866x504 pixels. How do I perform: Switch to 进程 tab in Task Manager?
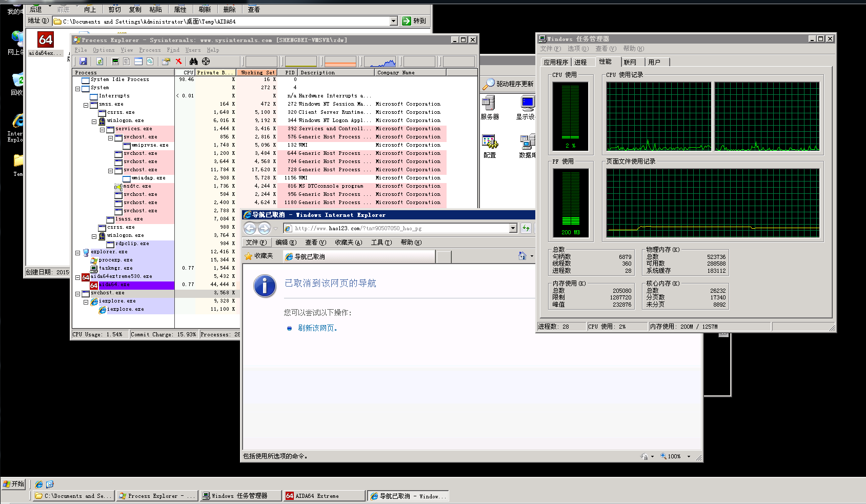(580, 62)
